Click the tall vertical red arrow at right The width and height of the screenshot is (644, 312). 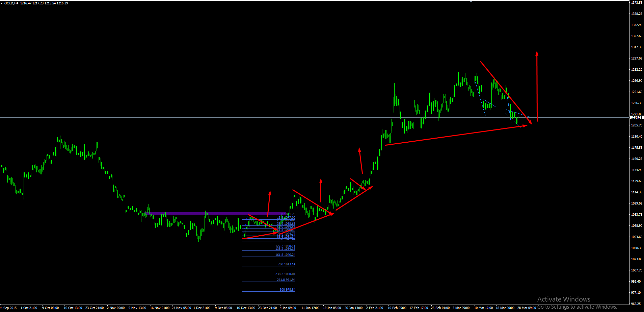[537, 86]
